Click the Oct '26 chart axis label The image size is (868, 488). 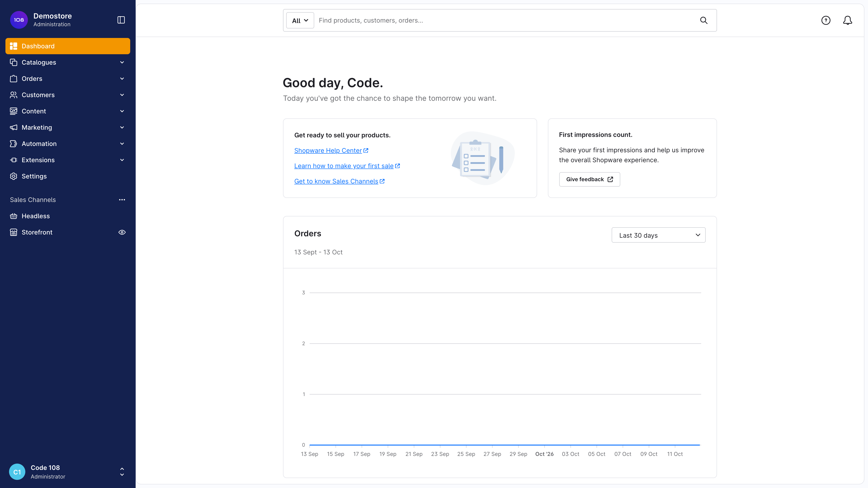[544, 454]
